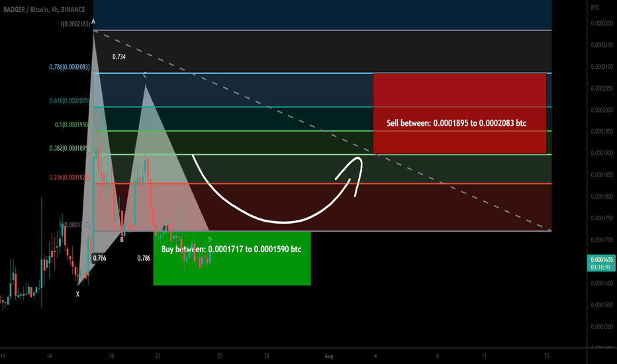Select the 0(0.0001717) Fibonacci level label

coord(75,225)
